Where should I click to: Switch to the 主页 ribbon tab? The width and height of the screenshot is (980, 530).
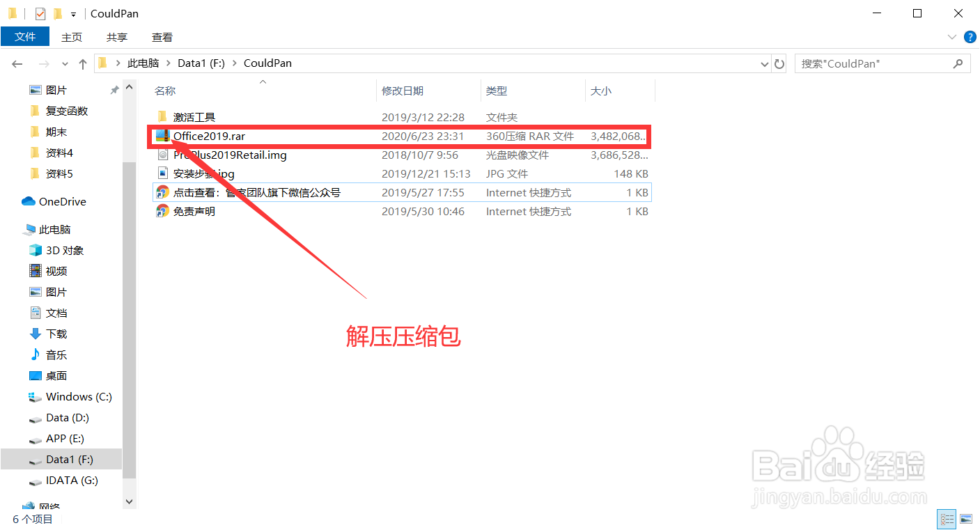[x=72, y=38]
